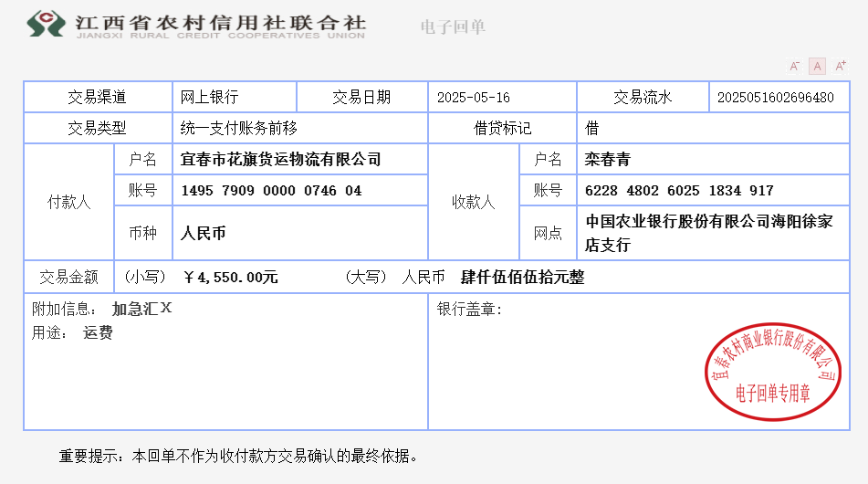Viewport: 868px width, 484px height.
Task: Click the 银行盖章 label
Action: pos(469,309)
